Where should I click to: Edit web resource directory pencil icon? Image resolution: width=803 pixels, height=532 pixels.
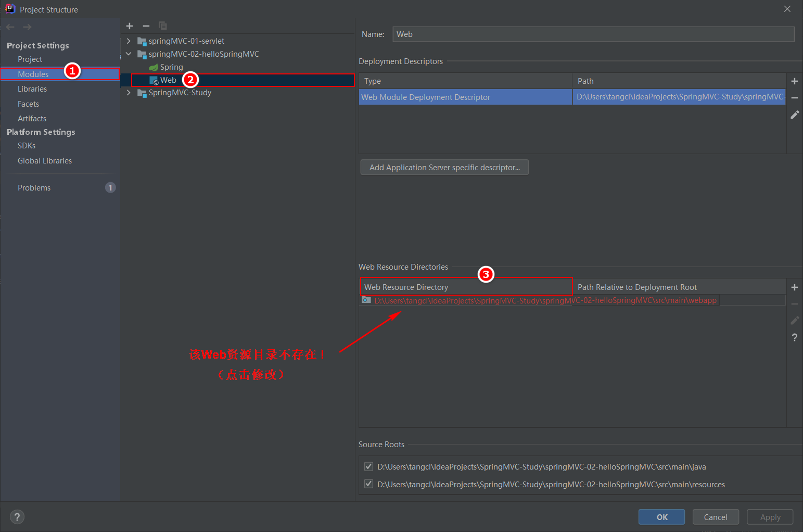point(795,321)
